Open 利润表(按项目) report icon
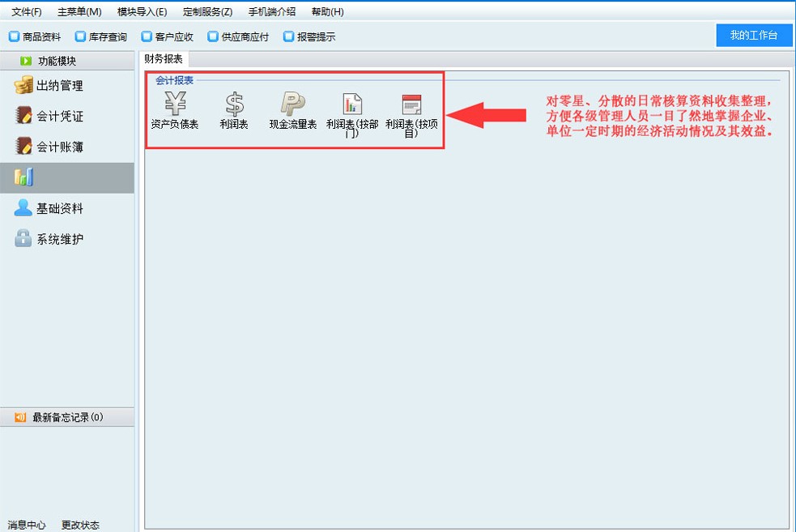The width and height of the screenshot is (796, 532). pyautogui.click(x=411, y=115)
